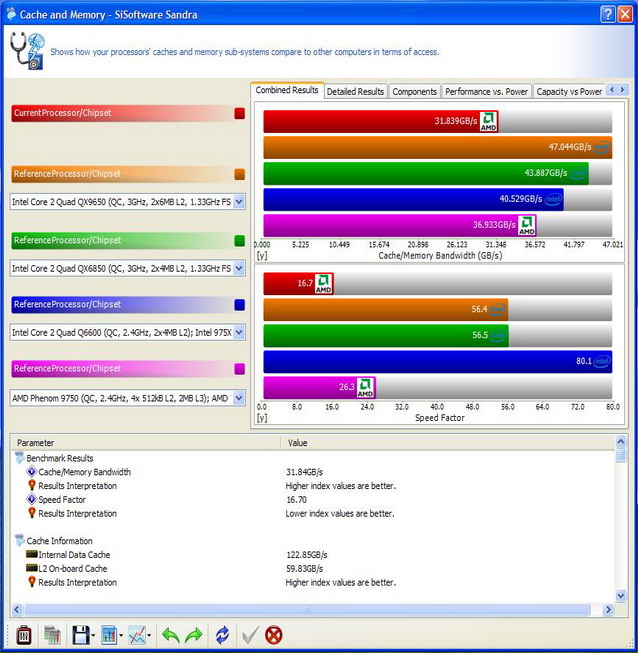This screenshot has width=638, height=653.
Task: Close the Cache and Memory window
Action: click(625, 15)
